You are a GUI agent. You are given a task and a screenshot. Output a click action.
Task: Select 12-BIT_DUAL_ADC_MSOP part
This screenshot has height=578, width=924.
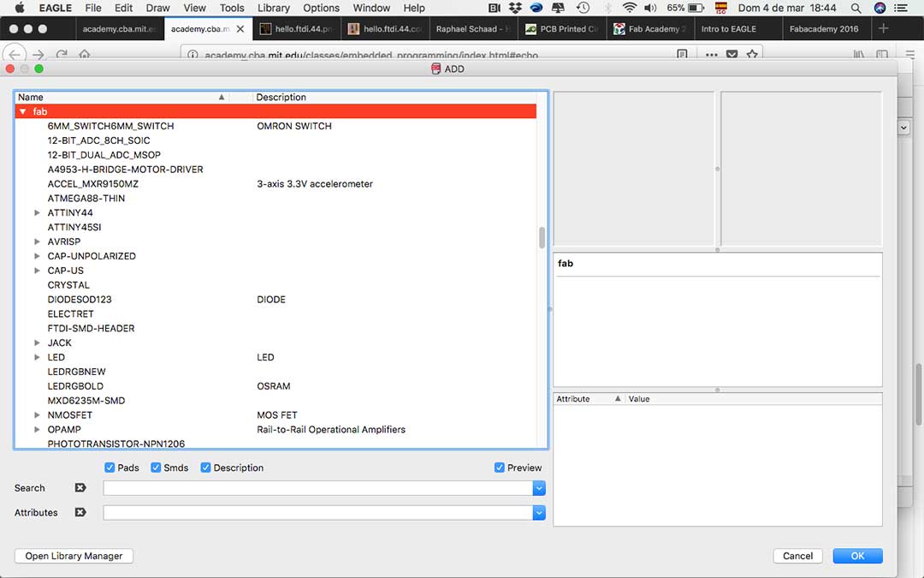104,155
